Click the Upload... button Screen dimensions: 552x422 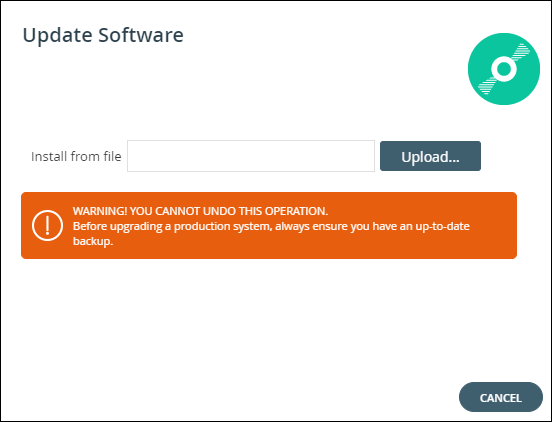[430, 156]
